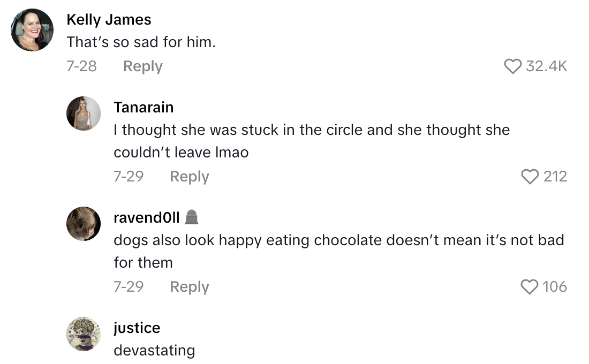
Task: Like Kelly James's comment with heart icon
Action: click(x=512, y=66)
